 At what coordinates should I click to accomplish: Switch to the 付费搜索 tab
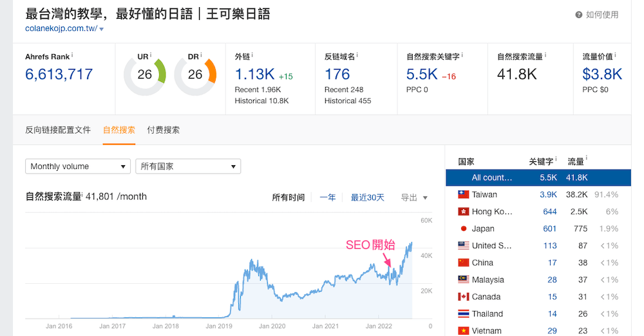164,130
